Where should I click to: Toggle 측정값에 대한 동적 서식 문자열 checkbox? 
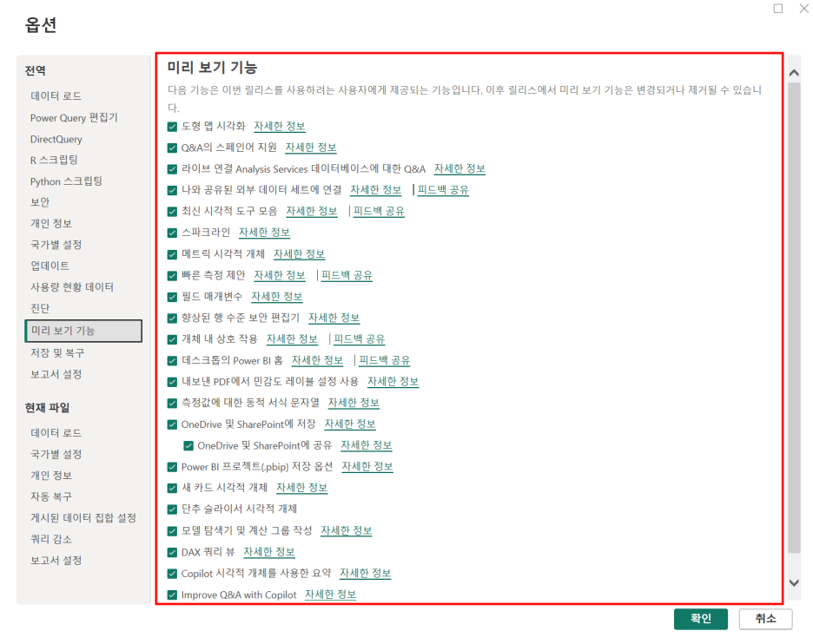coord(172,403)
